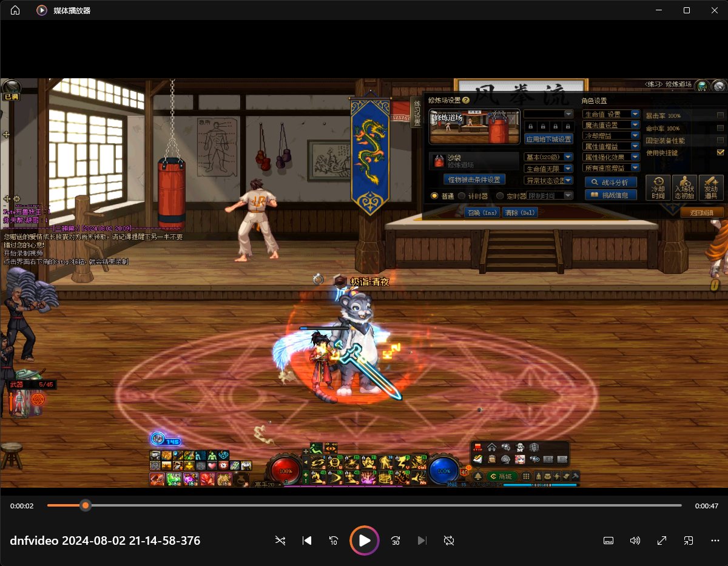728x566 pixels.
Task: Click the 清除 (Del) button
Action: pyautogui.click(x=520, y=212)
